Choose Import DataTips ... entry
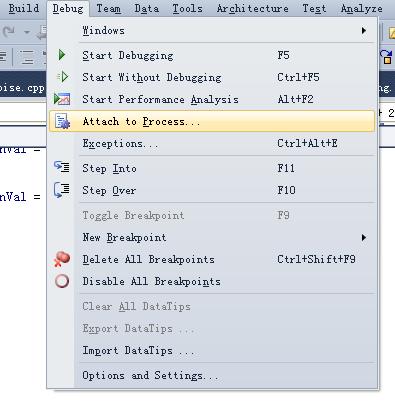395x410 pixels. coord(212,350)
